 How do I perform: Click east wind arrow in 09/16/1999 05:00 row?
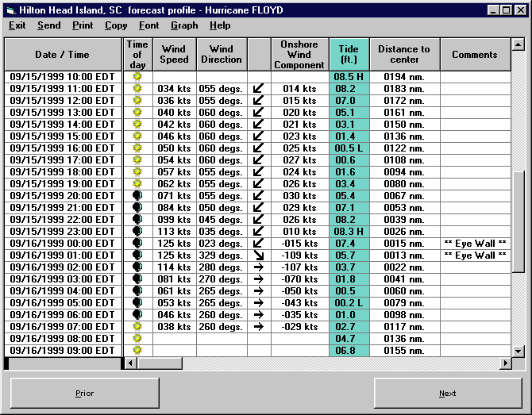[x=259, y=303]
